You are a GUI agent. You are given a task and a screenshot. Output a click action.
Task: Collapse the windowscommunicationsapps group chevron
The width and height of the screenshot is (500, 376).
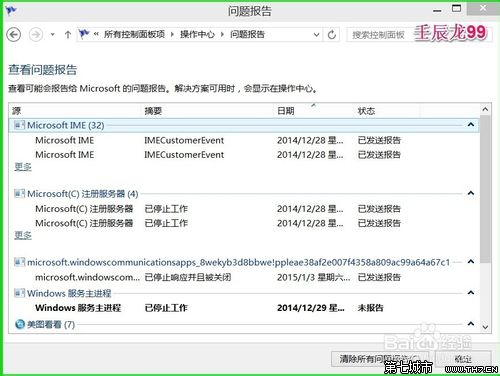[x=471, y=261]
